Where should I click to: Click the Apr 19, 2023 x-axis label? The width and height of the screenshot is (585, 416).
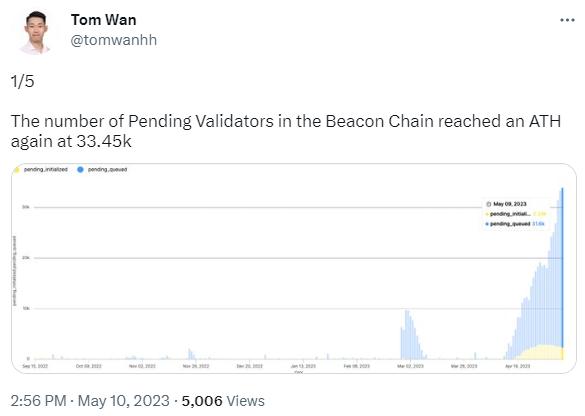(517, 366)
